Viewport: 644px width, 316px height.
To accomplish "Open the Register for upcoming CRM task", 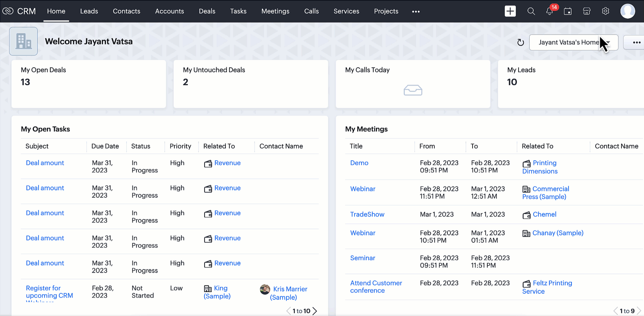I will coord(49,292).
